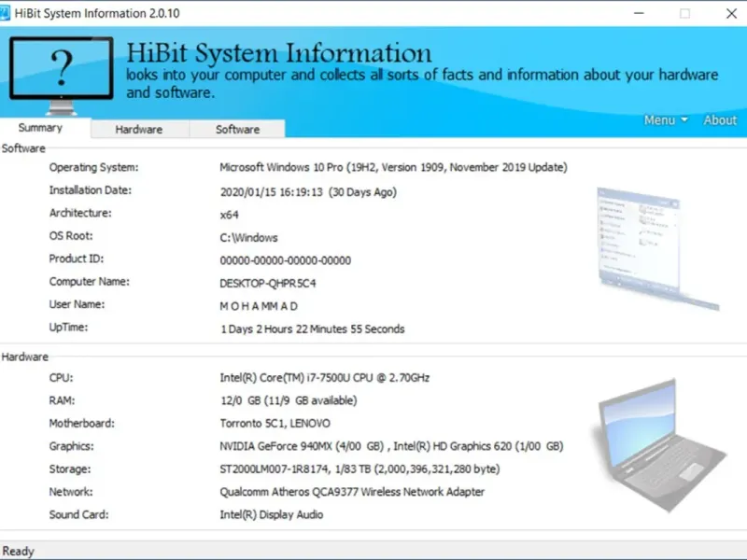Screen dimensions: 747x560
Task: Select the OS Root label
Action: click(71, 236)
